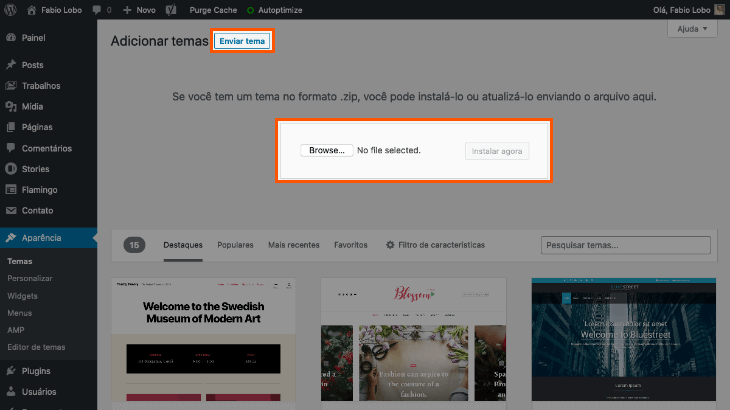The width and height of the screenshot is (730, 410).
Task: Click the Comentários speech bubble icon
Action: (x=11, y=148)
